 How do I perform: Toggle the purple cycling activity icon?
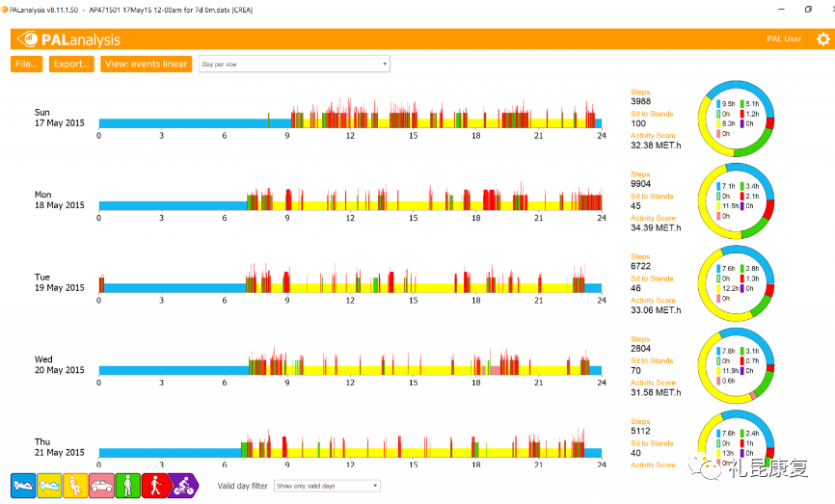(x=184, y=486)
